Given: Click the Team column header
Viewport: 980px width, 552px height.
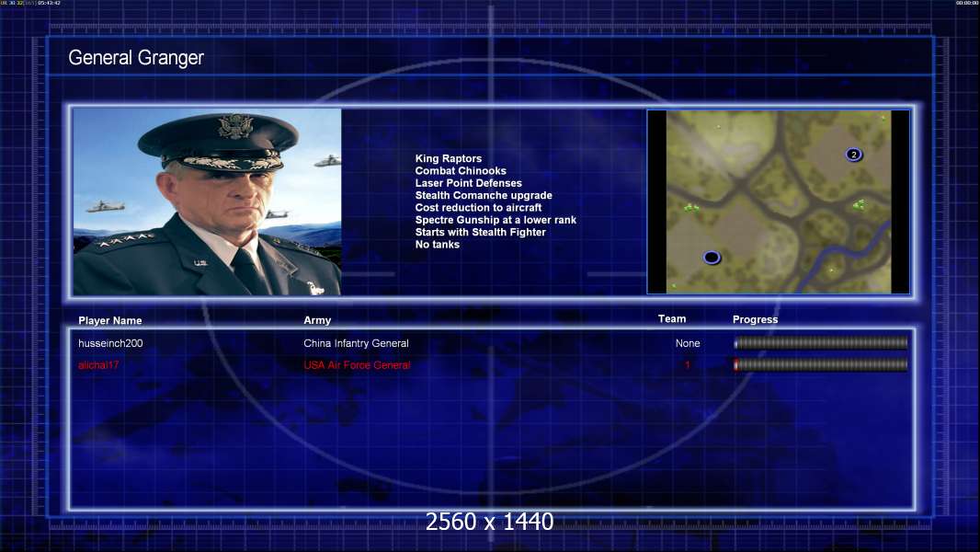Looking at the screenshot, I should click(x=672, y=319).
